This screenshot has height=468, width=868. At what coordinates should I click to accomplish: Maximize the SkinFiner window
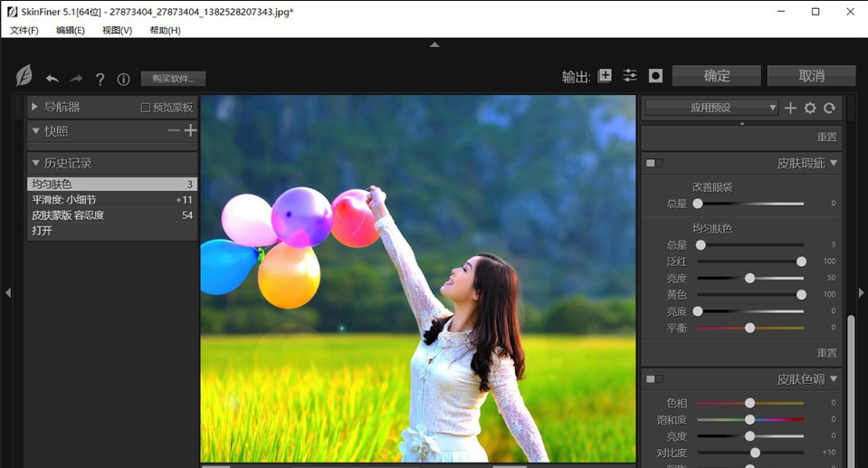coord(816,12)
